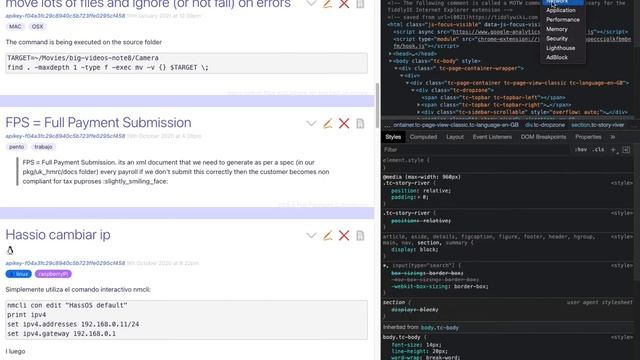Switch to the Layout tab

click(x=455, y=137)
